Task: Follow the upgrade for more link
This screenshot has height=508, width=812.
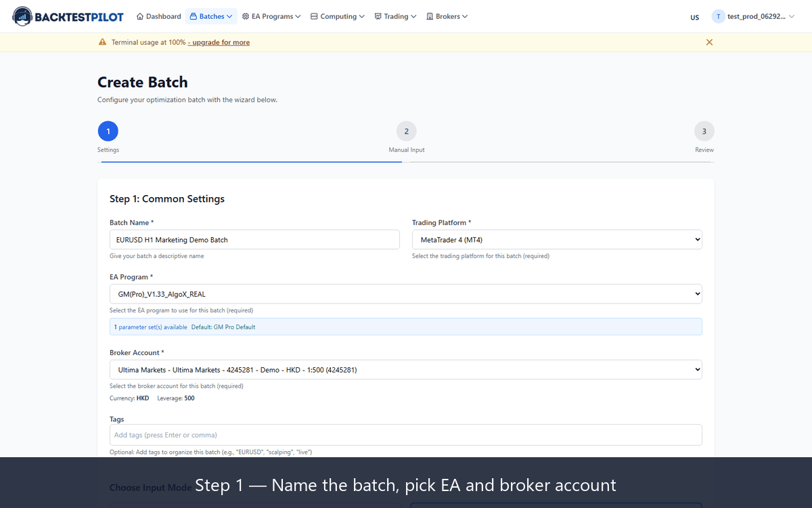Action: [x=219, y=42]
